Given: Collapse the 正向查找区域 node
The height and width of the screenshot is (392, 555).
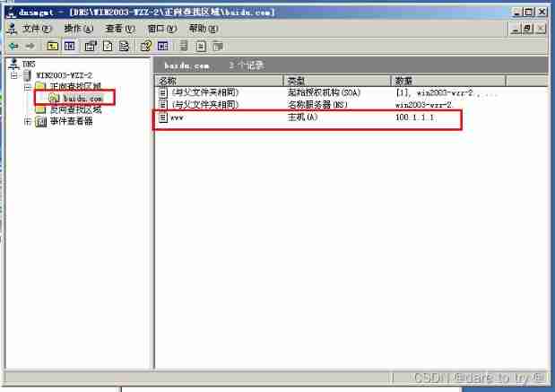Looking at the screenshot, I should click(28, 87).
